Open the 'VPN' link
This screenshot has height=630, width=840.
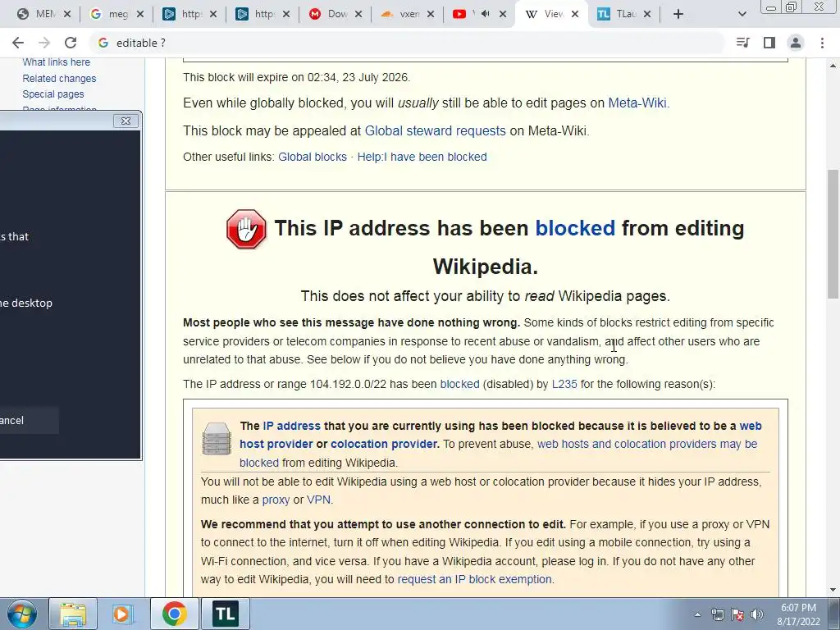[x=318, y=500]
